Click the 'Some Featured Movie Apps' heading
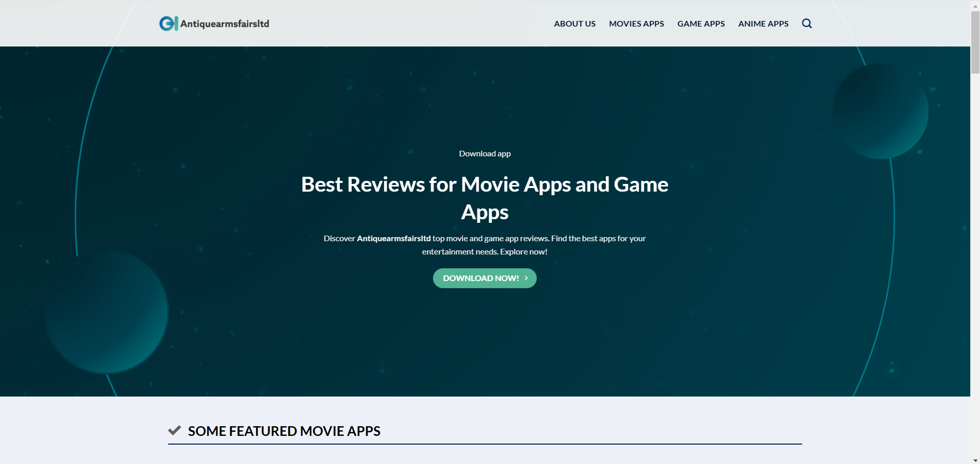Screen dimensions: 980x464 pyautogui.click(x=284, y=431)
